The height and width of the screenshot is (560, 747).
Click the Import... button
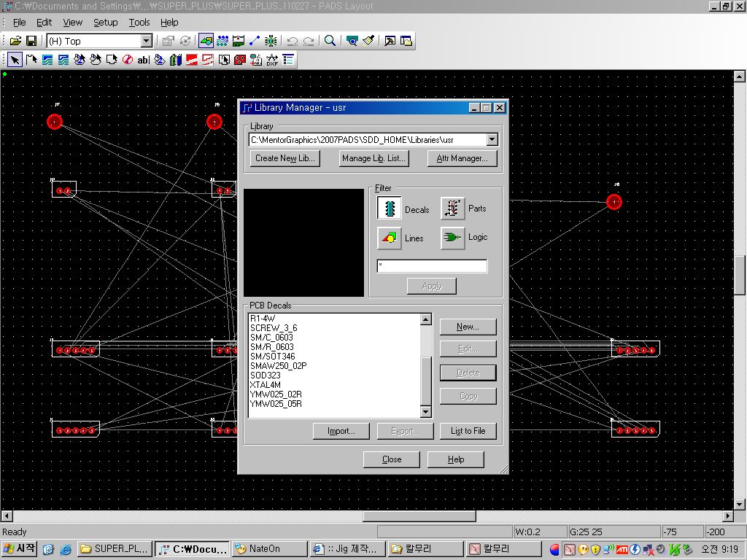pyautogui.click(x=341, y=431)
